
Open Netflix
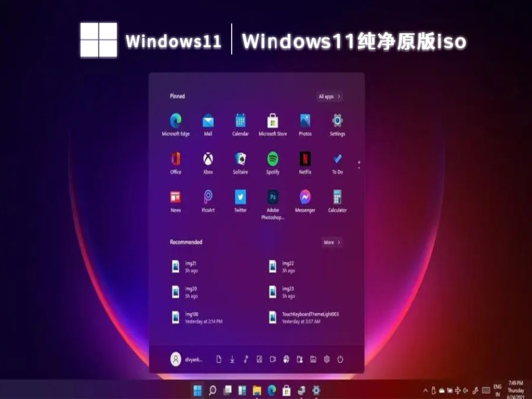(x=305, y=158)
